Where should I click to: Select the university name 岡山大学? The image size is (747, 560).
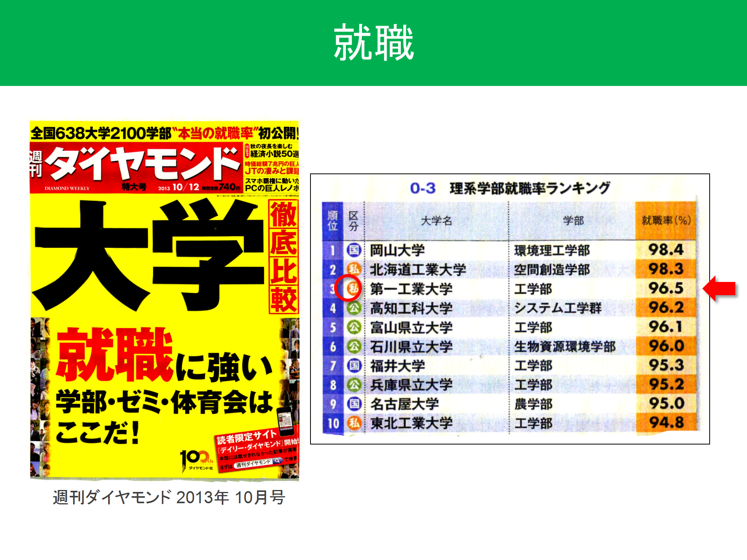click(x=397, y=250)
